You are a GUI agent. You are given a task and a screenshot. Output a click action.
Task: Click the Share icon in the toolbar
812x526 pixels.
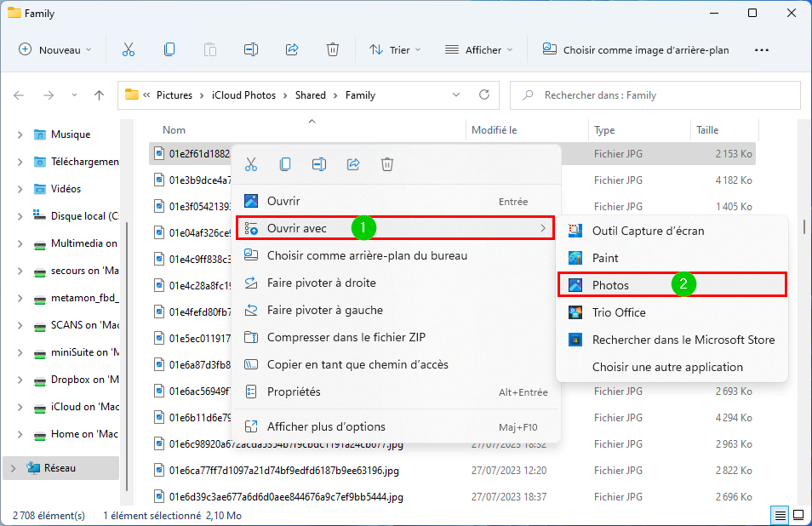pos(292,49)
